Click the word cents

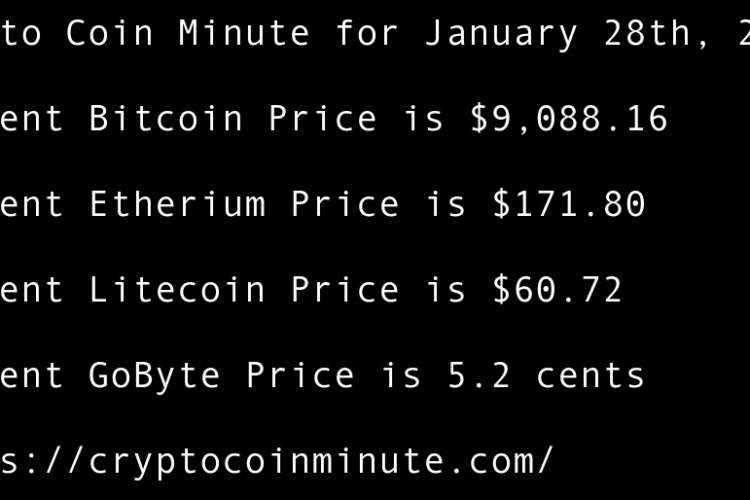[590, 376]
